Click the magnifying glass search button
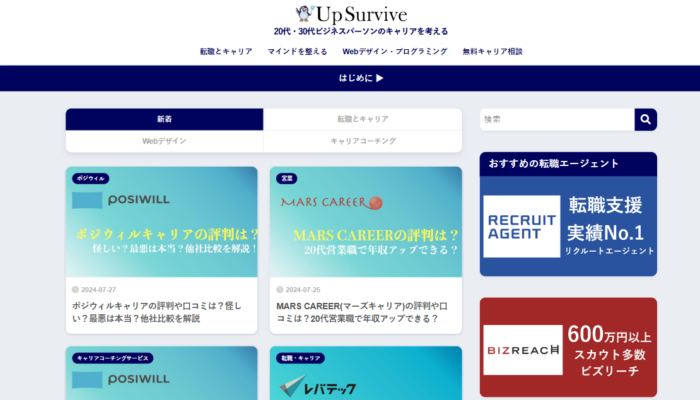 coord(646,120)
